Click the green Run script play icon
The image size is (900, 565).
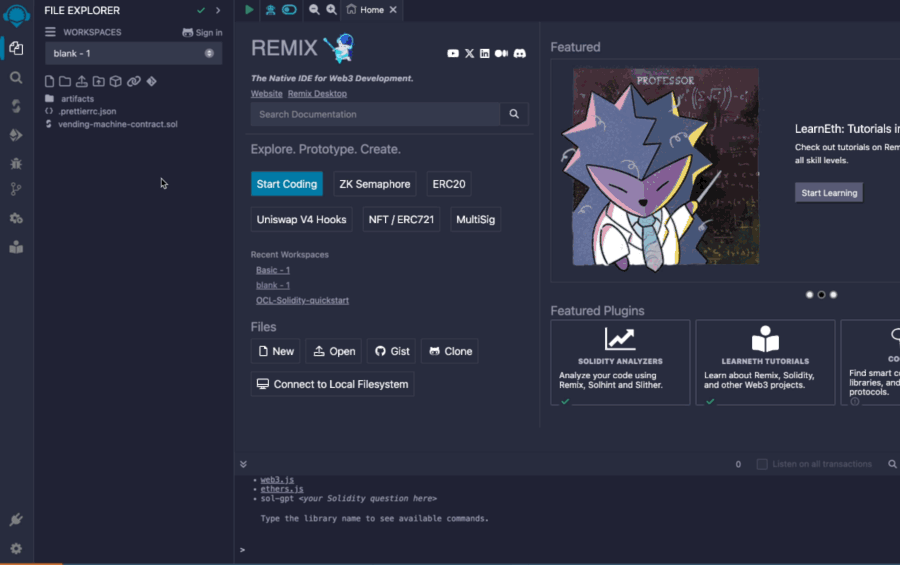point(249,10)
